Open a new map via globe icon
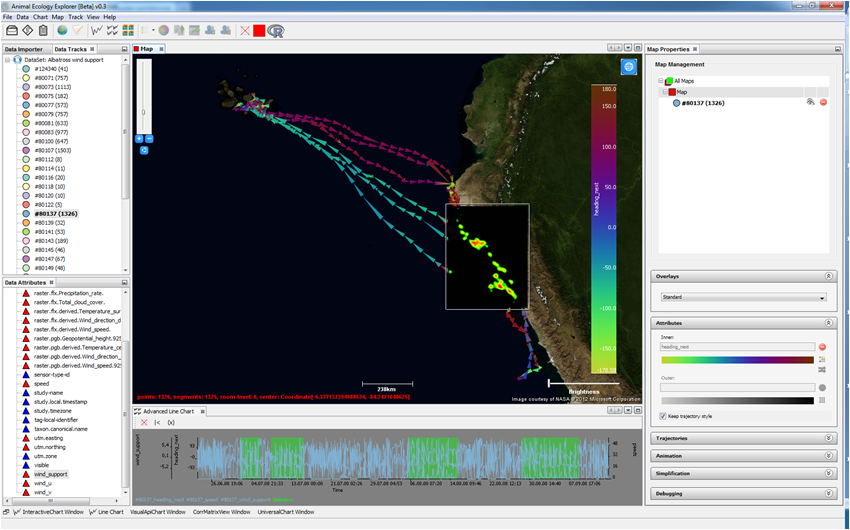 point(62,31)
